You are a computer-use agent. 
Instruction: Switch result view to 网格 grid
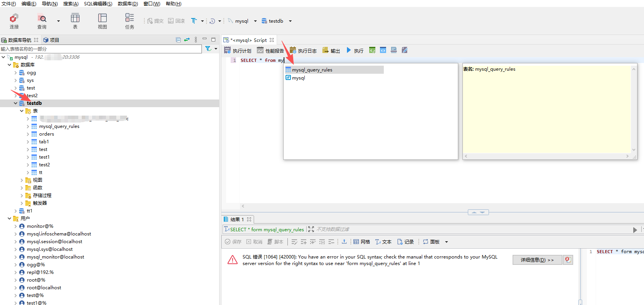tap(362, 242)
